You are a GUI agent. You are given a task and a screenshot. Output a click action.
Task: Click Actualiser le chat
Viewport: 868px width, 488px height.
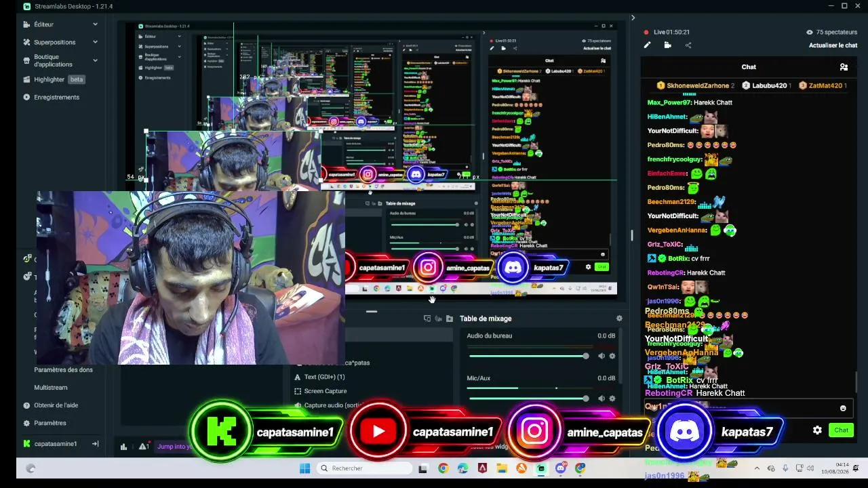coord(833,45)
